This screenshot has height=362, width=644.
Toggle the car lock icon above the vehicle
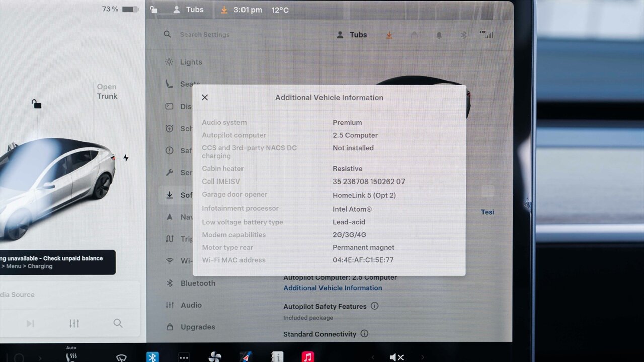tap(36, 104)
